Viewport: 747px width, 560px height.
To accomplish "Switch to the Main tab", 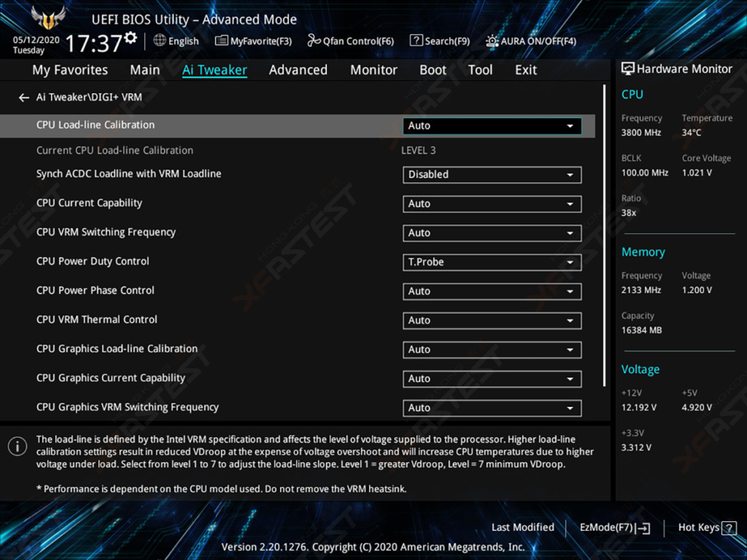I will click(145, 70).
